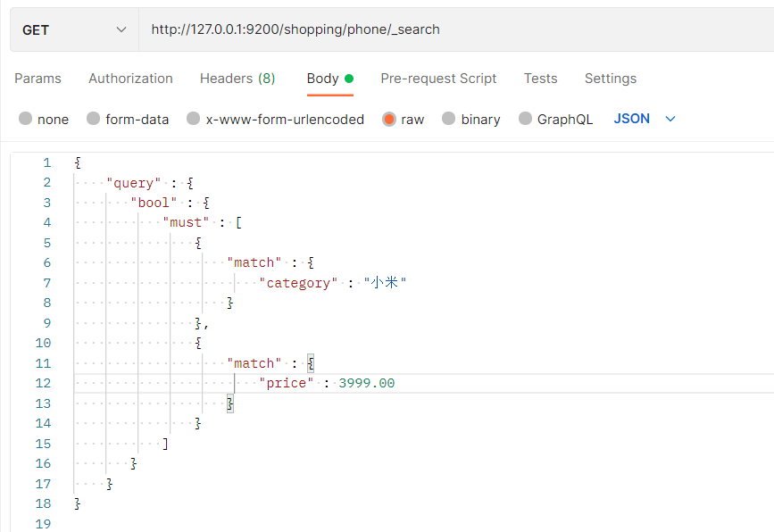
Task: Click the opening brace on line 1
Action: pyautogui.click(x=78, y=162)
